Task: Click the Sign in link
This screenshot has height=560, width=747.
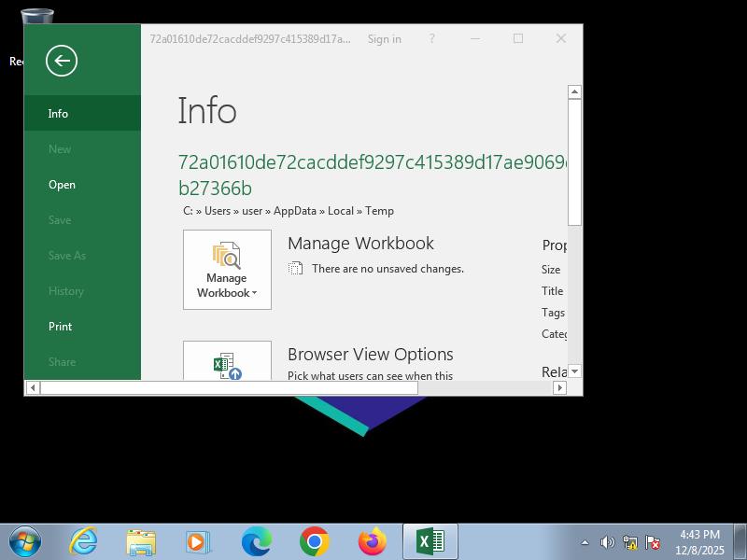Action: (384, 39)
